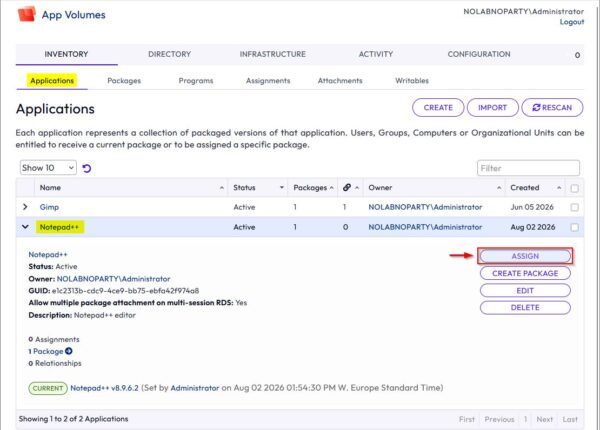
Task: Click the refresh icon beside Show 10
Action: pos(87,168)
